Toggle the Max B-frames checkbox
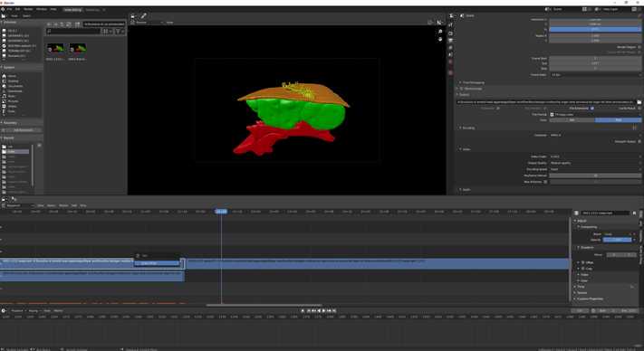This screenshot has height=351, width=644. pyautogui.click(x=546, y=182)
